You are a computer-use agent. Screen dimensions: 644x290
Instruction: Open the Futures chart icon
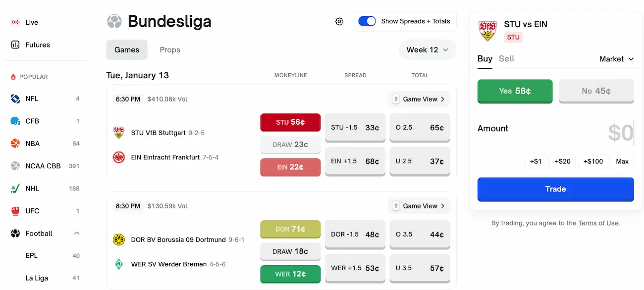pyautogui.click(x=15, y=45)
